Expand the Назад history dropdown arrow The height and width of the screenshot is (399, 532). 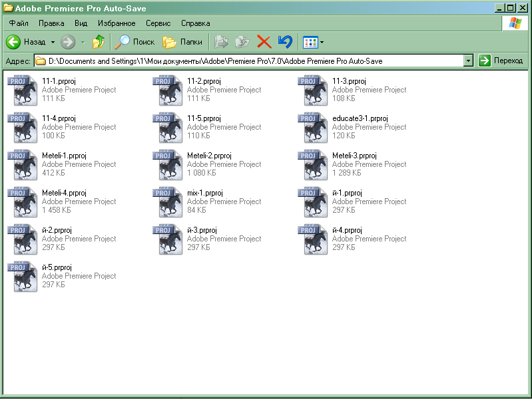pos(53,43)
